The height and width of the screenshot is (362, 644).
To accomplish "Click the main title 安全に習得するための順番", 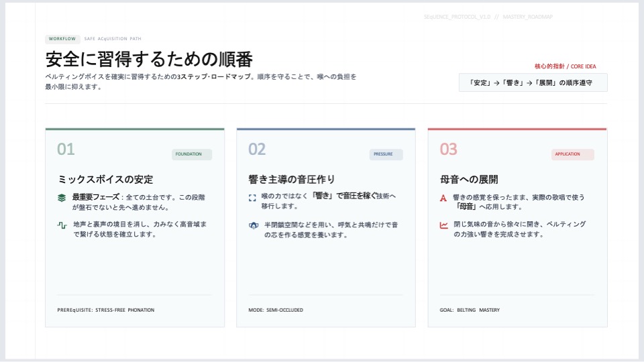I will click(149, 59).
